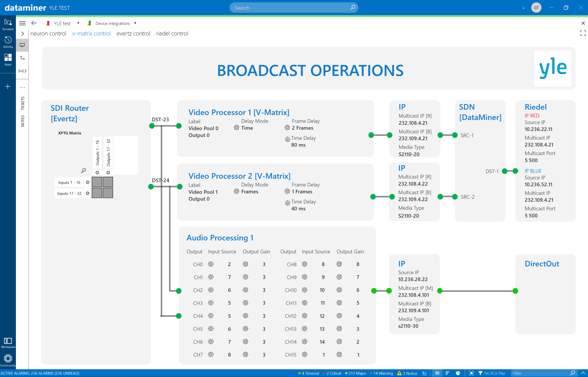
Task: Edit Video Processor 2 Time Delay gear
Action: coord(287,203)
